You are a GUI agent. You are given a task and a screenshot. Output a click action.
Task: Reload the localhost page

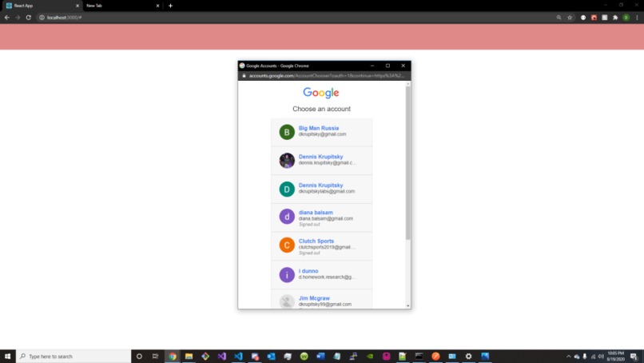pos(28,18)
